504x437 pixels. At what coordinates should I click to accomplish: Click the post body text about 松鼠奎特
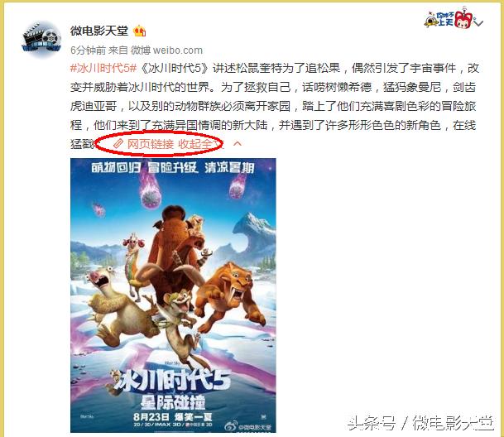pyautogui.click(x=273, y=106)
